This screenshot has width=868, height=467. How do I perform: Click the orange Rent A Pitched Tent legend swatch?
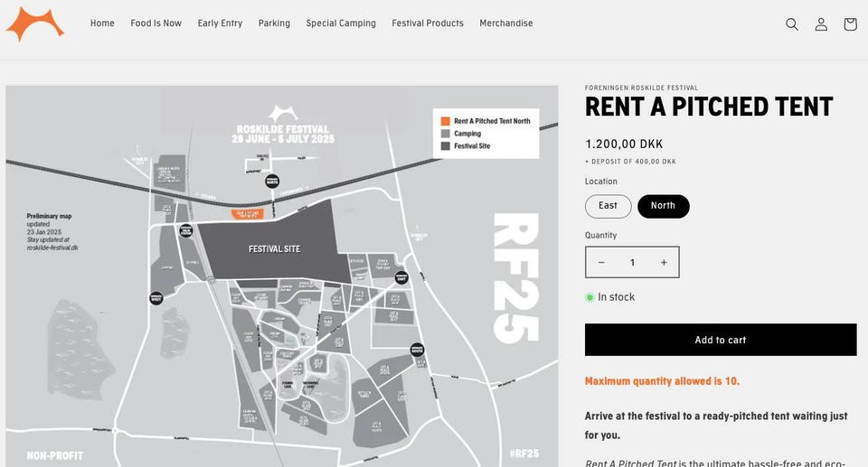[445, 121]
